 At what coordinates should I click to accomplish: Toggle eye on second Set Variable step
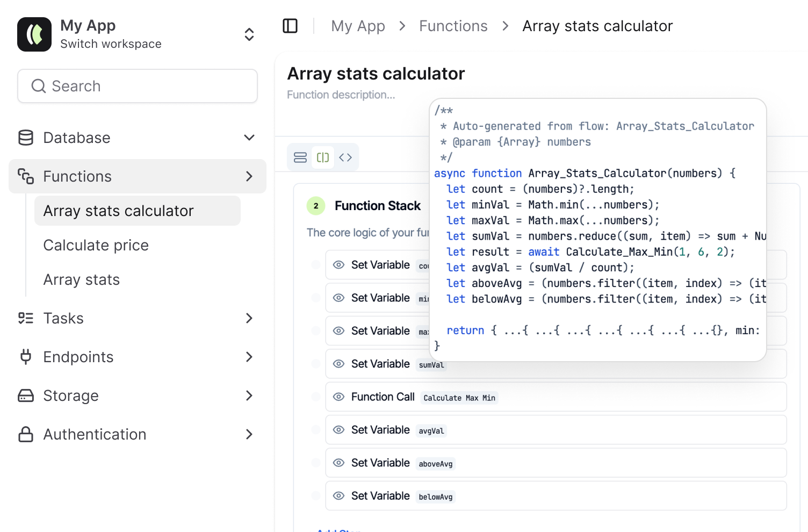(x=338, y=298)
